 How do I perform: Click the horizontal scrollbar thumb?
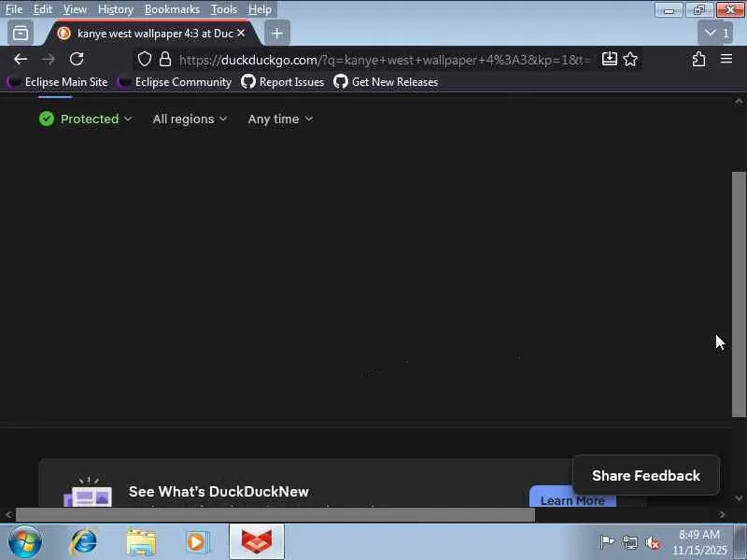coord(275,515)
